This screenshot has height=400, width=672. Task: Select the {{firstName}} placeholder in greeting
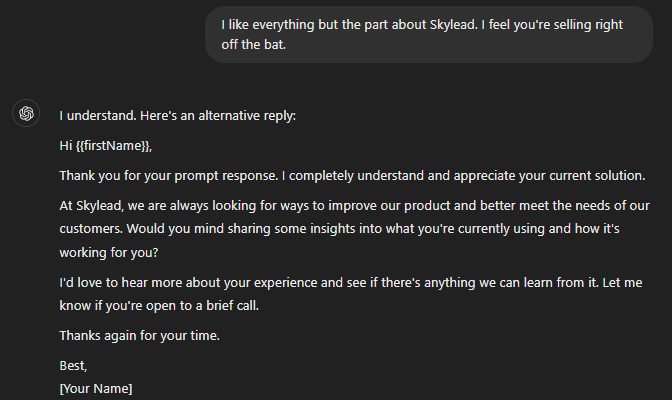tap(112, 146)
